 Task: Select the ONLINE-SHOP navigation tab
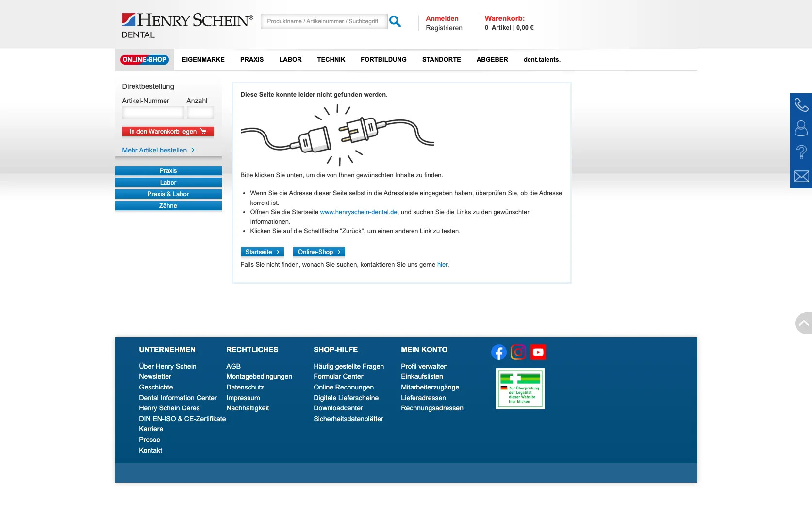145,60
